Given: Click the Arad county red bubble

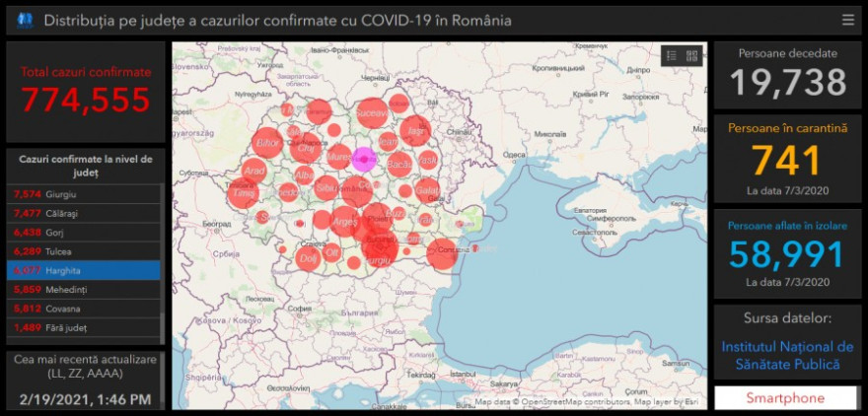Looking at the screenshot, I should coord(254,172).
